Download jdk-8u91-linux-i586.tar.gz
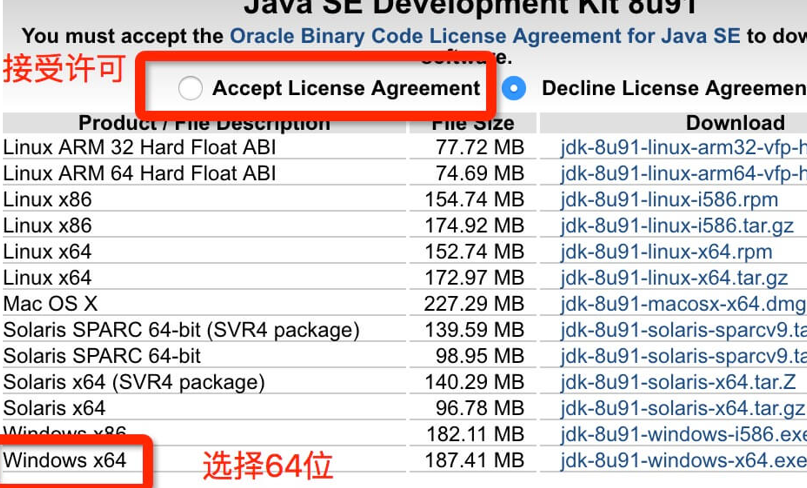Image resolution: width=807 pixels, height=488 pixels. coord(677,226)
